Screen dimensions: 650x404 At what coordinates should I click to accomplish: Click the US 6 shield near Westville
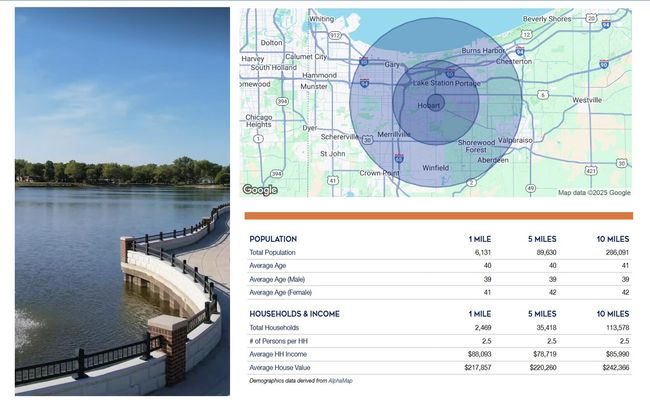click(543, 94)
